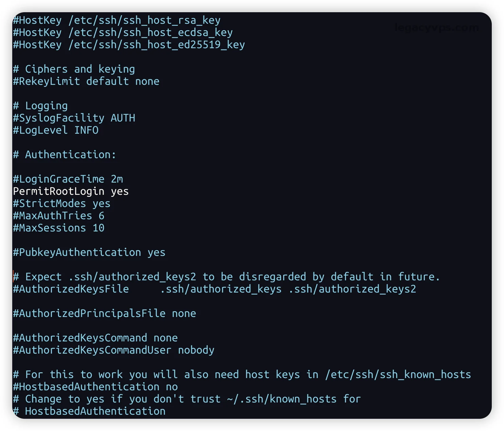Click the #MaxSessions 10 line
Viewport: 504px width, 431px height.
tap(58, 228)
